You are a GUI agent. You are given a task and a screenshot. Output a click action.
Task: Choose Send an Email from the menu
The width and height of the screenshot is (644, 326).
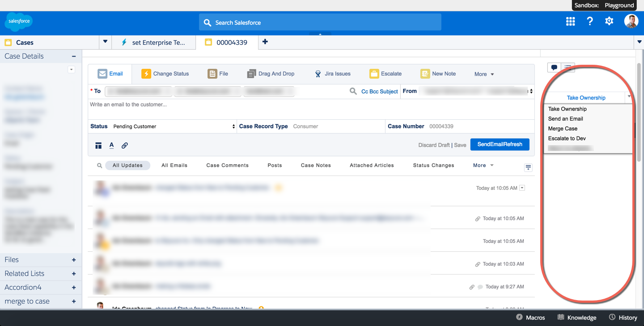pos(565,119)
